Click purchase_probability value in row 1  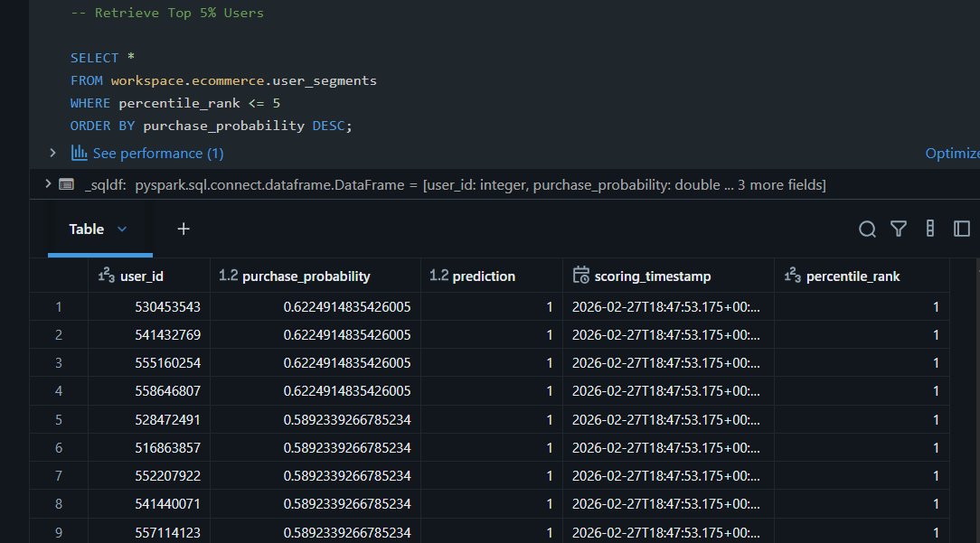point(347,307)
